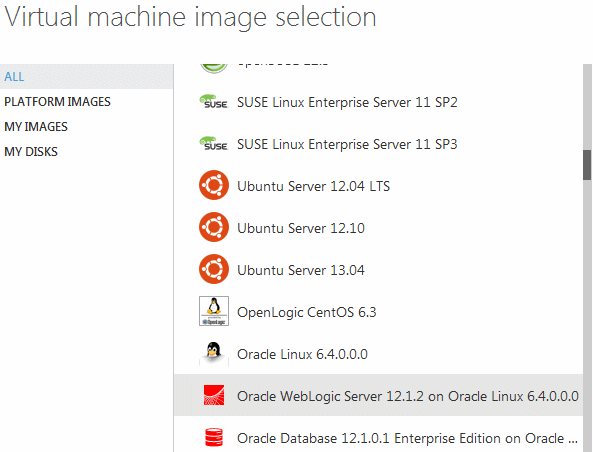The image size is (593, 452).
Task: Pick Ubuntu Server 13.04 image
Action: point(301,270)
